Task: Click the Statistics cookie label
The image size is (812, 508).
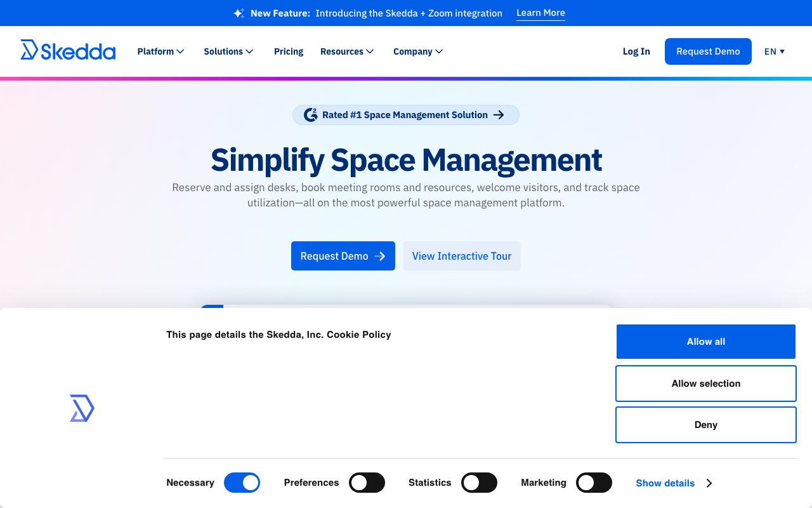Action: coord(430,483)
